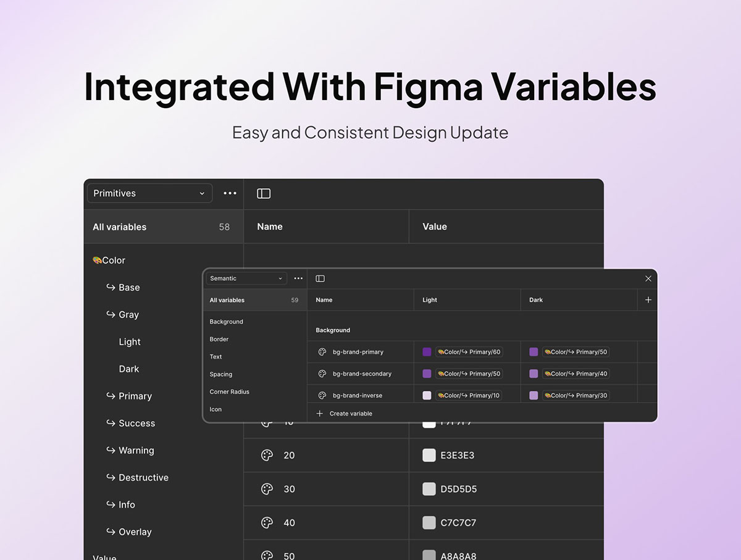Click the plus icon to add mode column
741x560 pixels.
click(648, 299)
